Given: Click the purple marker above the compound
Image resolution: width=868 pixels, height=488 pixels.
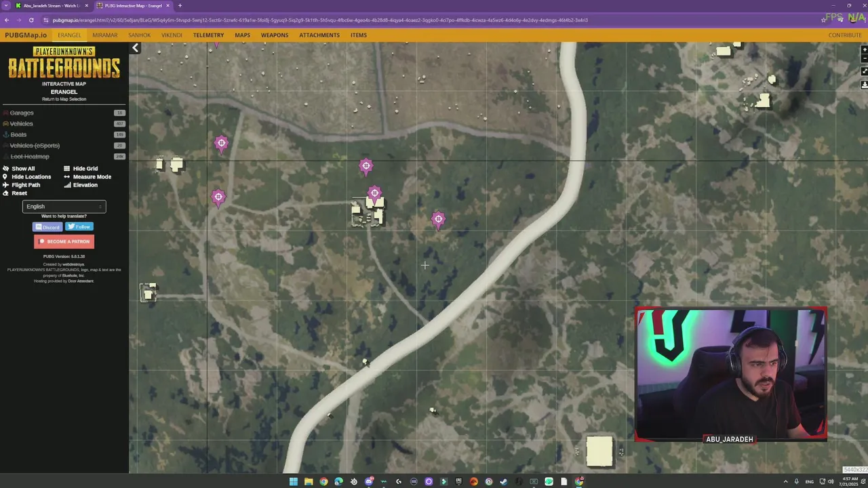Looking at the screenshot, I should [x=374, y=194].
